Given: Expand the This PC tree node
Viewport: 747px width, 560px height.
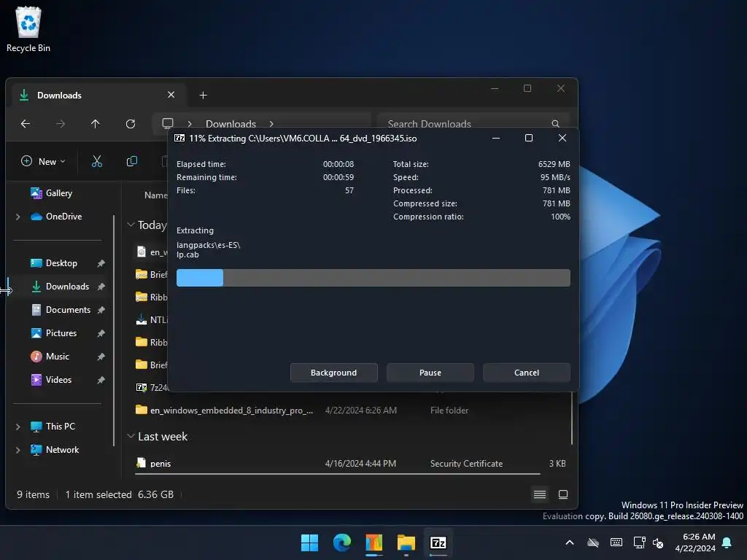Looking at the screenshot, I should tap(18, 427).
